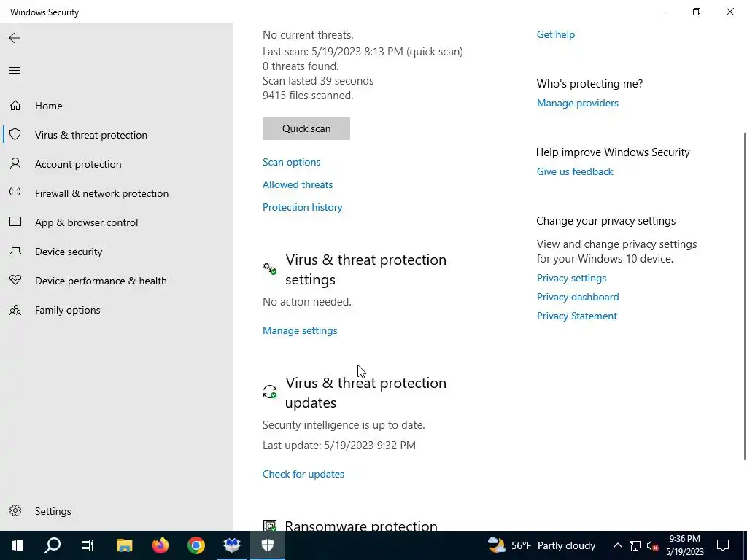Image resolution: width=747 pixels, height=560 pixels.
Task: Open the Windows Start menu
Action: pyautogui.click(x=18, y=545)
